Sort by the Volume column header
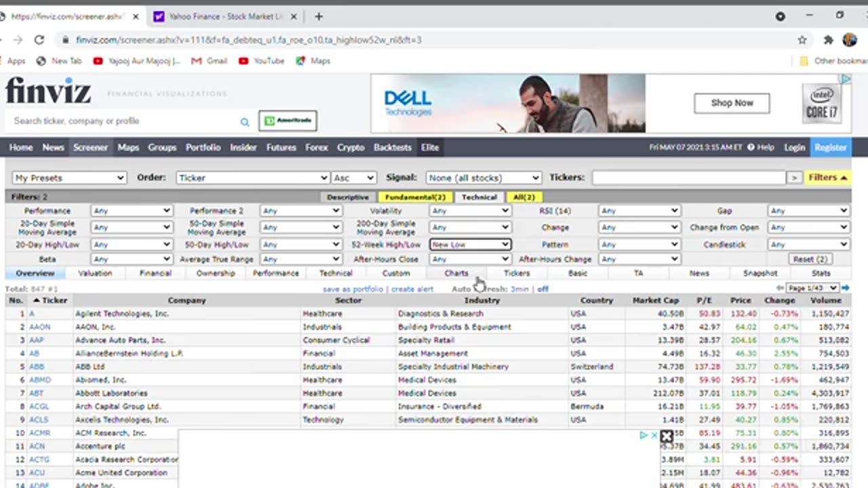This screenshot has height=488, width=868. pos(825,300)
